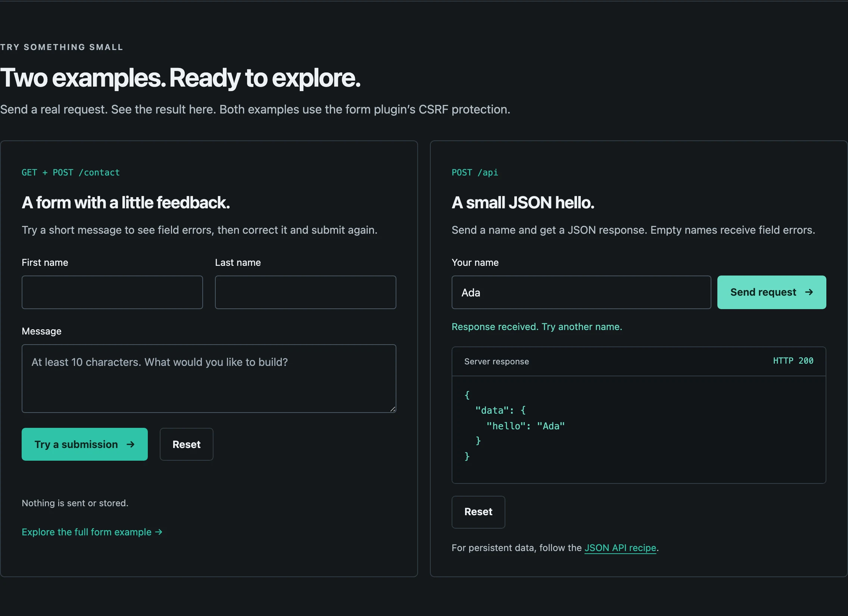Click Reset in the contact form card
848x616 pixels.
click(x=187, y=444)
